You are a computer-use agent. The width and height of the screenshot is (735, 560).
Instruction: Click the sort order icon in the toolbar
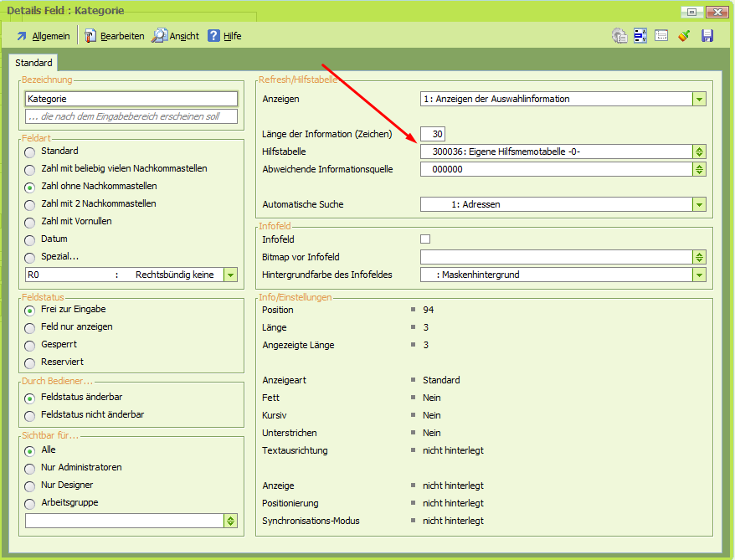[640, 35]
